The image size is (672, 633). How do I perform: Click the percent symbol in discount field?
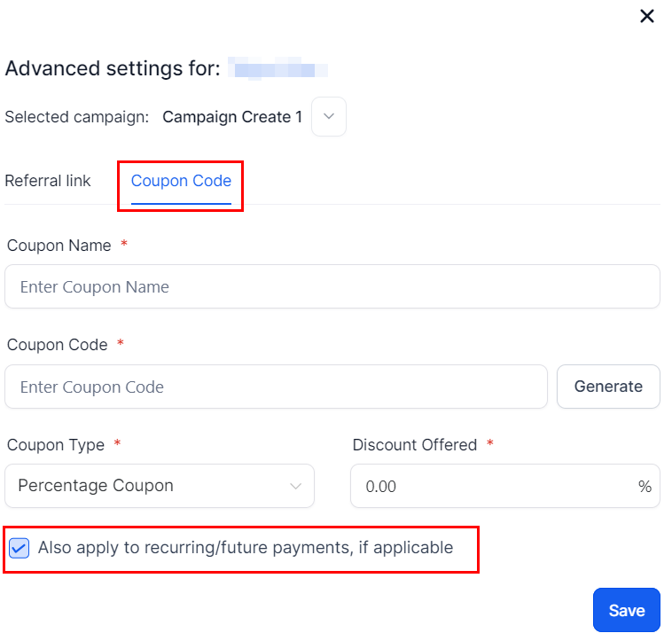tap(645, 487)
